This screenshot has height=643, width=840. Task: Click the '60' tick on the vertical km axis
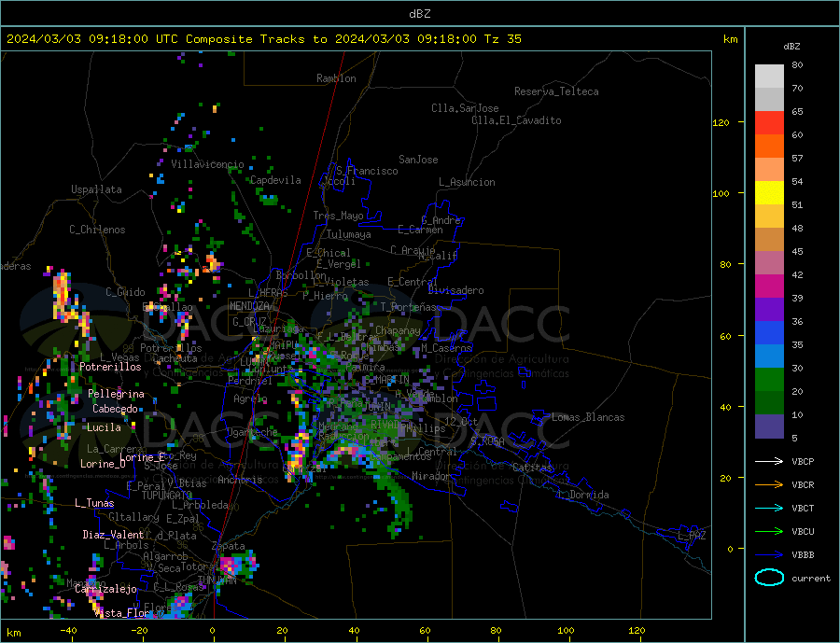point(725,337)
